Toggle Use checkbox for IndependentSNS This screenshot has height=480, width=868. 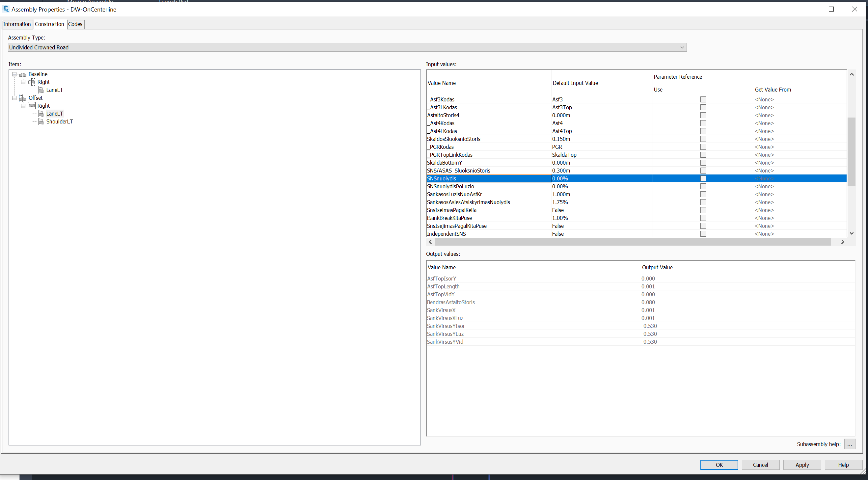(703, 234)
